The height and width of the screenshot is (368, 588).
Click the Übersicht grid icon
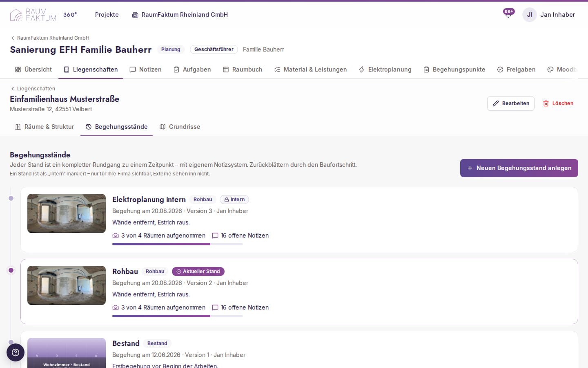tap(18, 70)
